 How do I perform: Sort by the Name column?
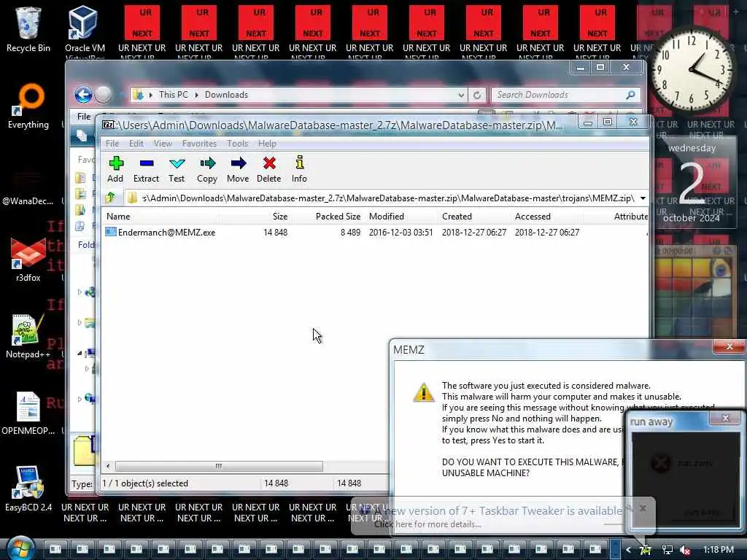coord(118,216)
